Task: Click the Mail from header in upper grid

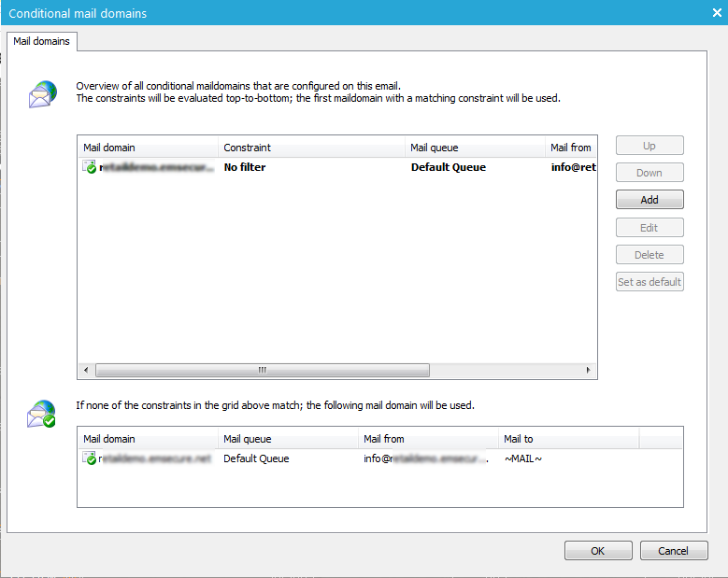Action: click(570, 148)
